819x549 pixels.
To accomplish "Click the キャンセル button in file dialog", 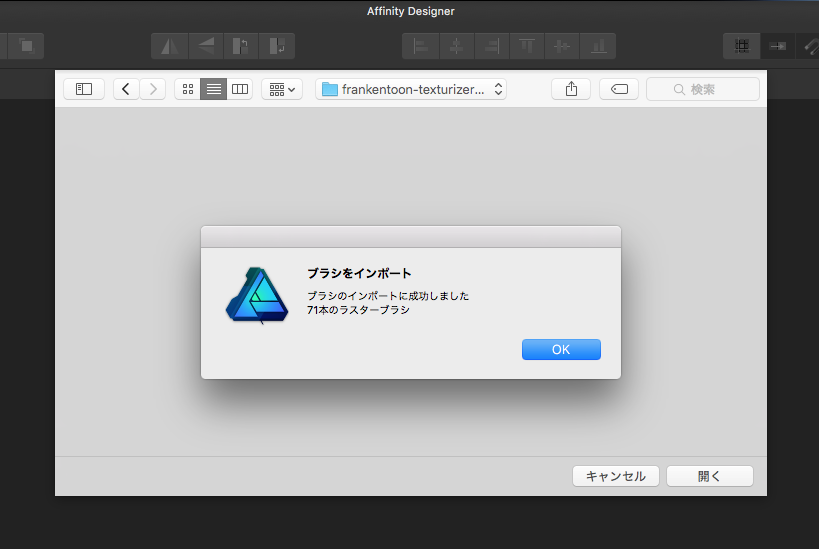I will coord(616,476).
